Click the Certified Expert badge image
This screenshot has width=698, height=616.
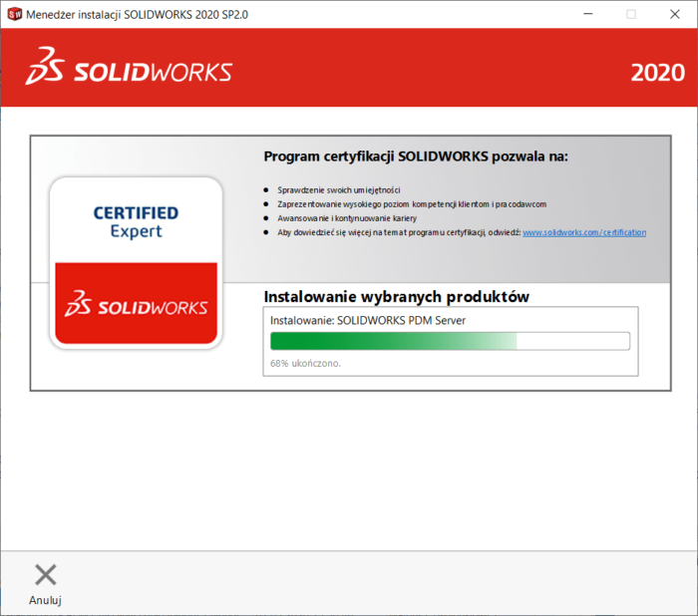pos(136,262)
